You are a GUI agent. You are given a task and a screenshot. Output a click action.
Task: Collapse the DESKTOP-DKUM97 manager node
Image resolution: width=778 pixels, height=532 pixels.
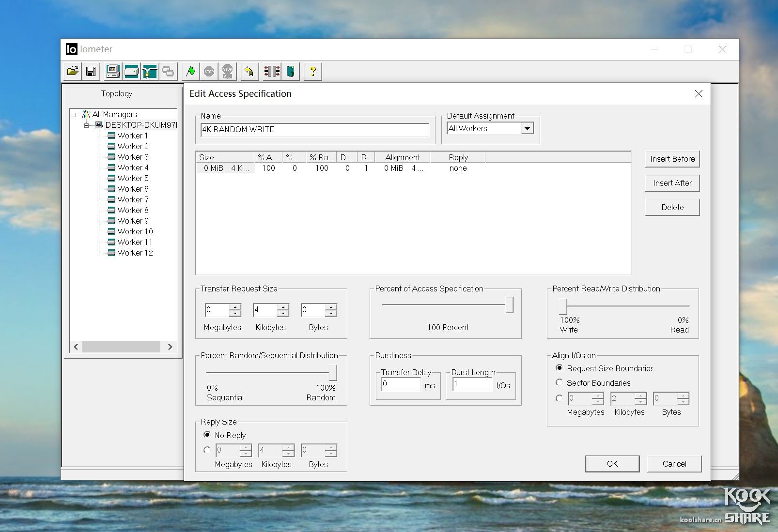pos(87,125)
